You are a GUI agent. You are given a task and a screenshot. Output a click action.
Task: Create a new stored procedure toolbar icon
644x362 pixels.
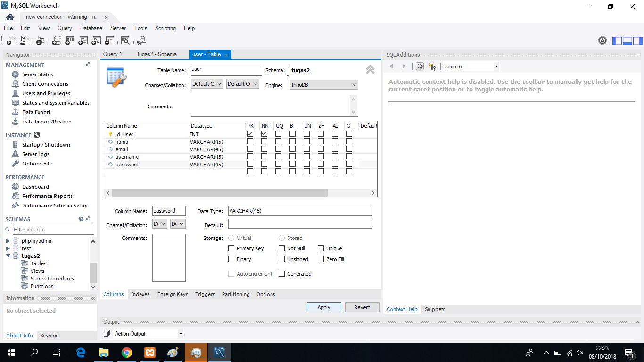click(96, 41)
